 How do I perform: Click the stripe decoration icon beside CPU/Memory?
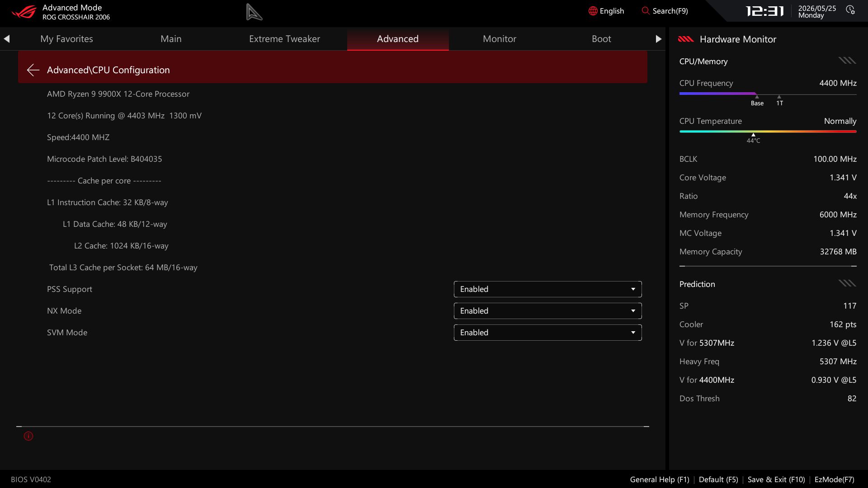pyautogui.click(x=847, y=61)
